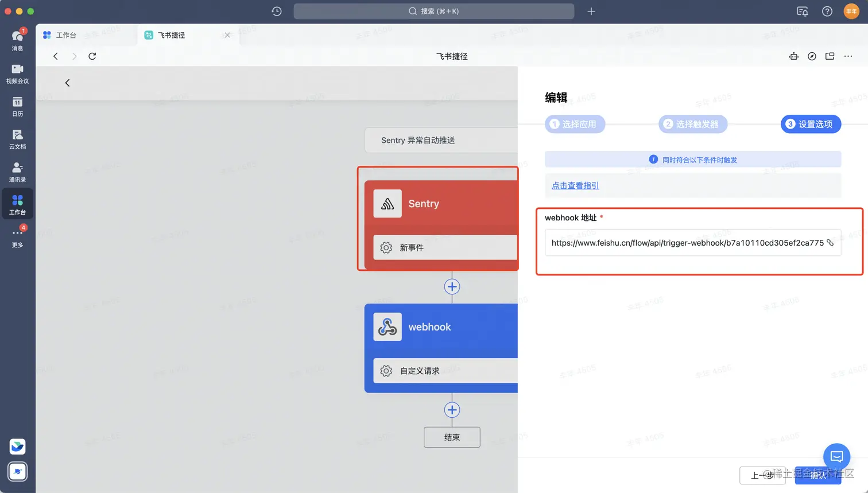The height and width of the screenshot is (493, 868).
Task: Select the Workbench sidebar icon
Action: pyautogui.click(x=17, y=204)
